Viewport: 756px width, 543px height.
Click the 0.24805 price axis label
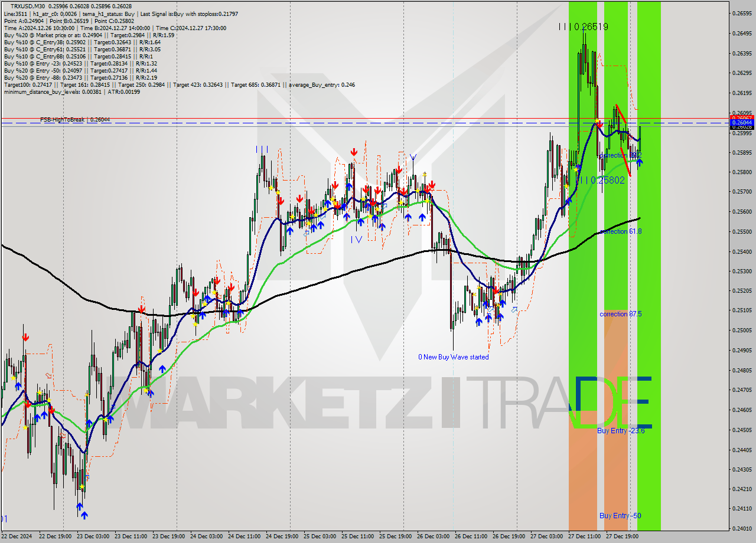click(x=741, y=371)
